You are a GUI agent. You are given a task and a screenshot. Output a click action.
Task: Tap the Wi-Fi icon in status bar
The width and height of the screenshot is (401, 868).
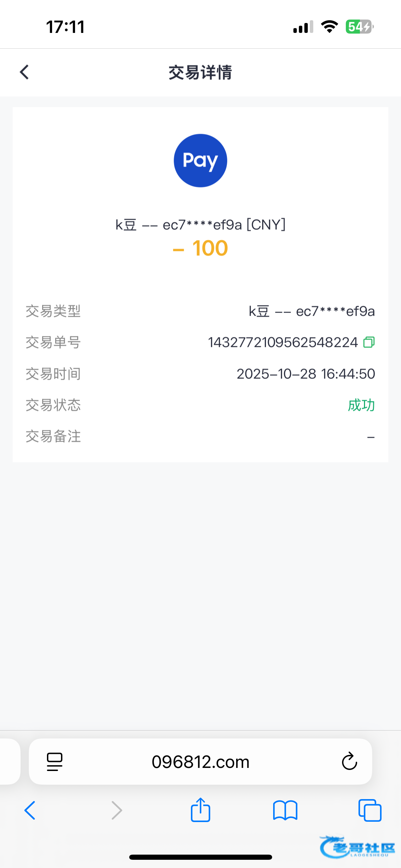point(329,27)
